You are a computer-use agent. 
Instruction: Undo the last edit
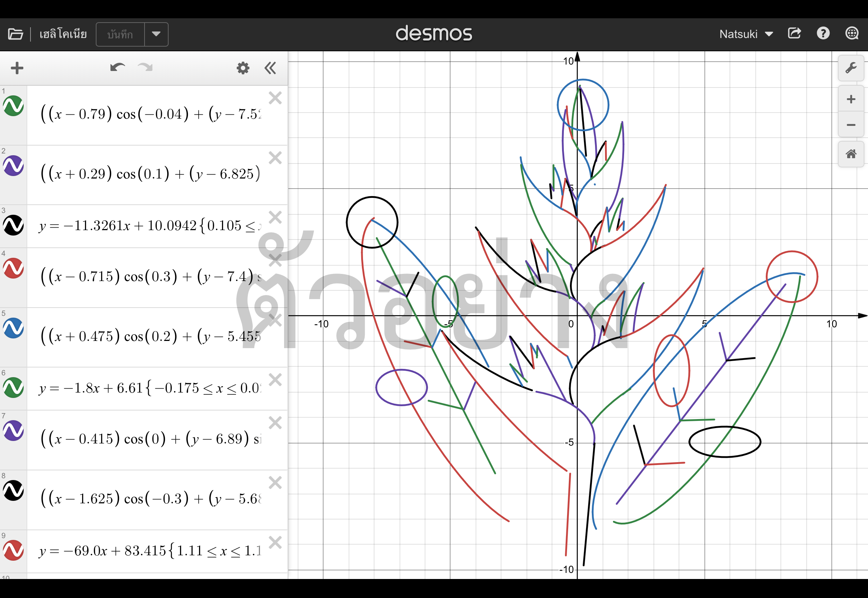click(117, 67)
